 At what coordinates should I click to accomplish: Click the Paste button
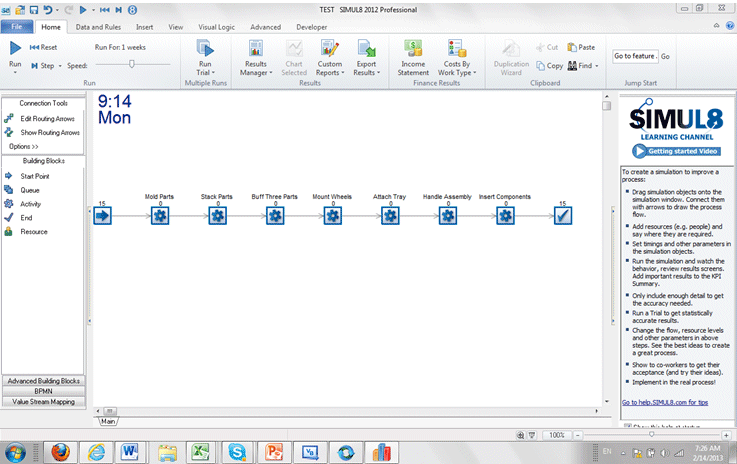point(581,47)
